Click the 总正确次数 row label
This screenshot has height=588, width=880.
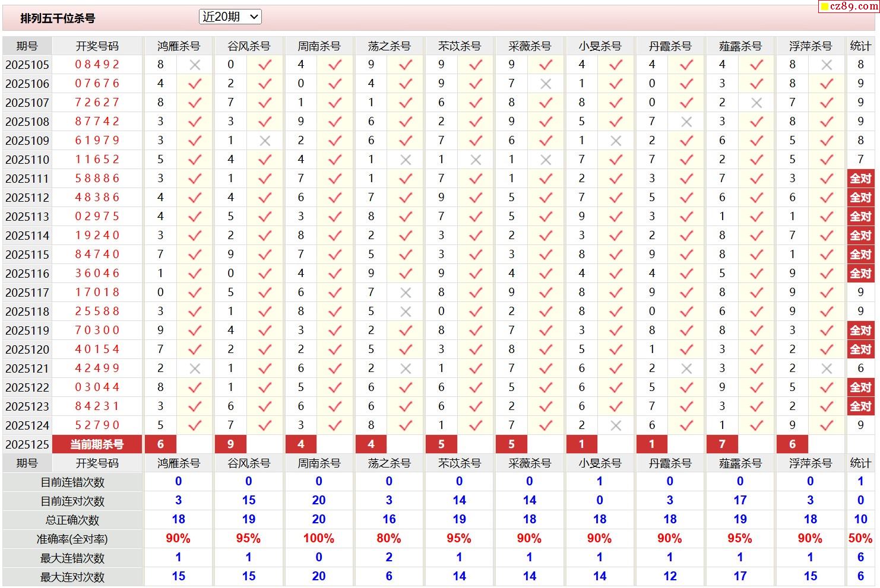click(72, 520)
